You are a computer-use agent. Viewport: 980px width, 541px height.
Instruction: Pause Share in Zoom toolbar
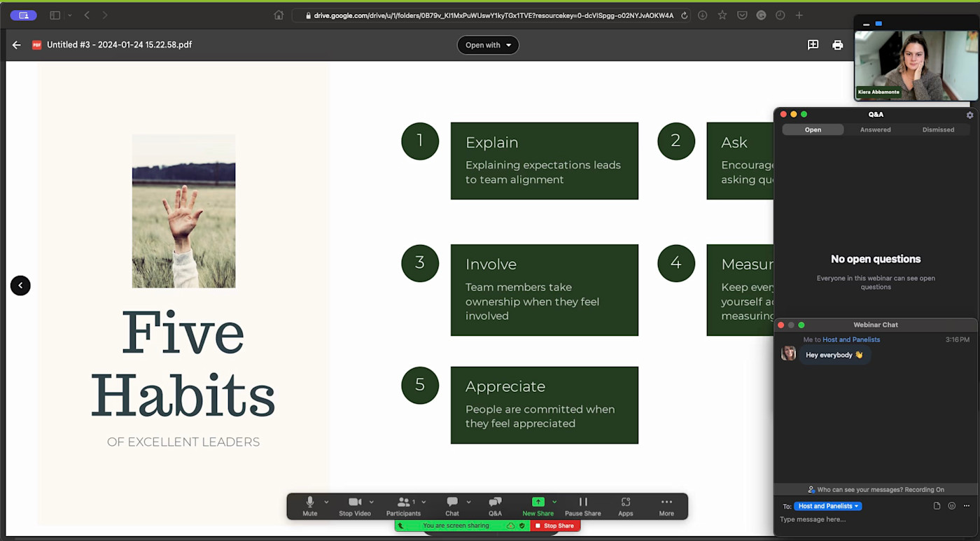point(583,506)
